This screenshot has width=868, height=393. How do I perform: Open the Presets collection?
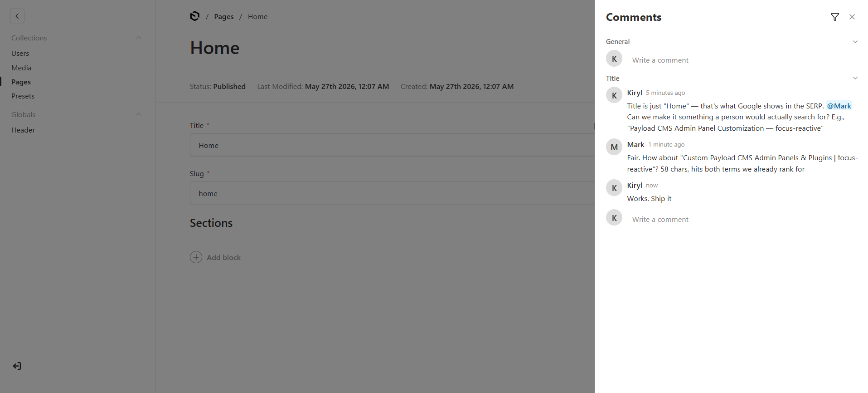(23, 96)
